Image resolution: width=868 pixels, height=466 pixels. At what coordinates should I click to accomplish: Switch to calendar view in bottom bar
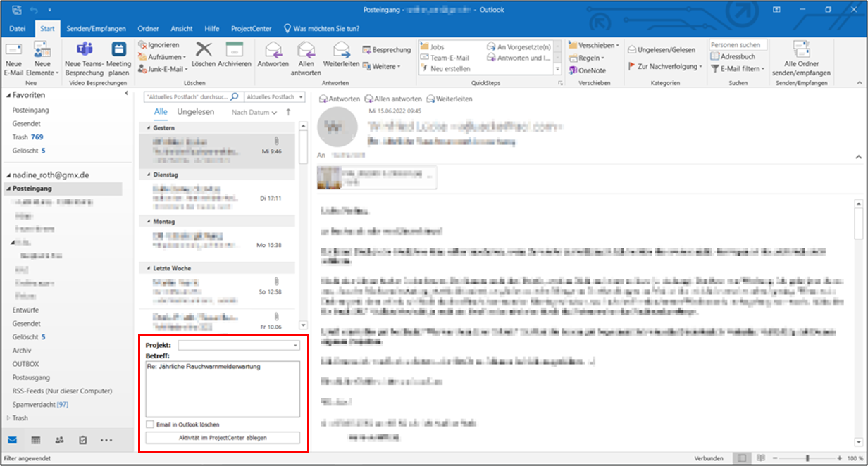pyautogui.click(x=36, y=440)
